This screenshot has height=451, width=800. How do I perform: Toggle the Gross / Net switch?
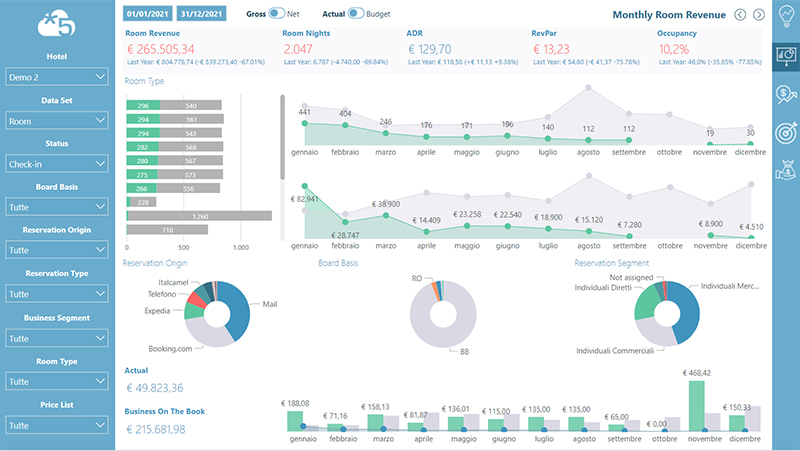pos(277,13)
